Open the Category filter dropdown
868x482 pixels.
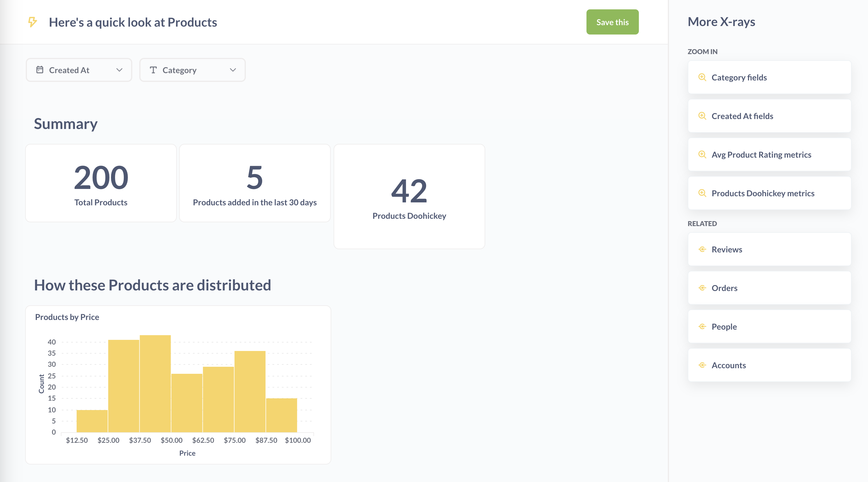192,70
